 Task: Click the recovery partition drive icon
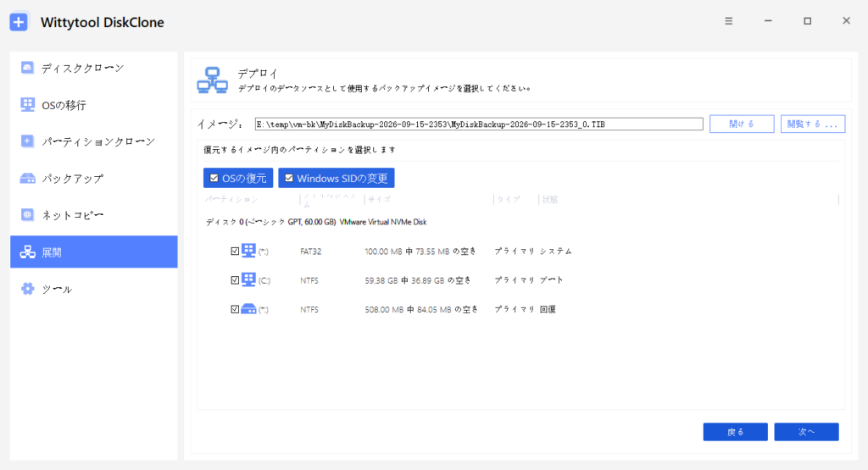click(248, 309)
